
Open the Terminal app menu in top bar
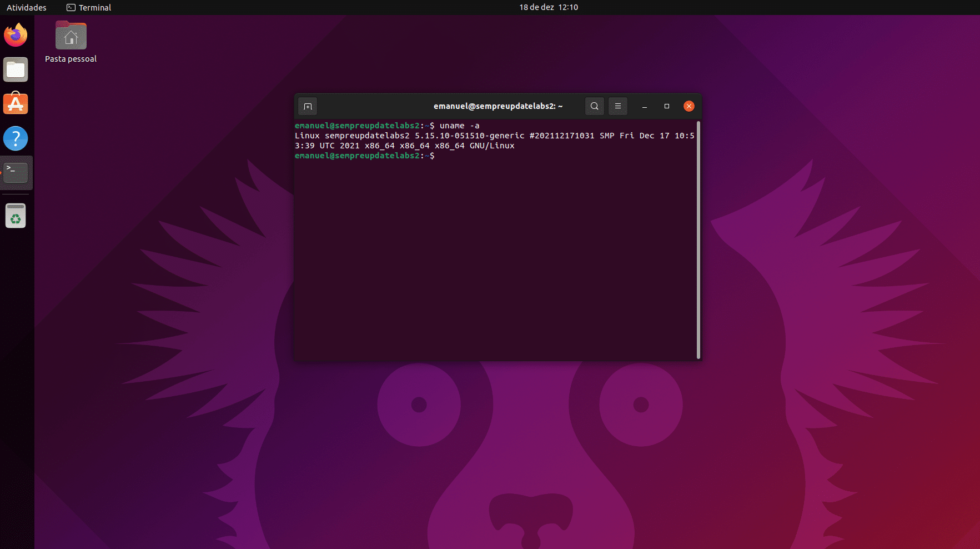coord(89,8)
